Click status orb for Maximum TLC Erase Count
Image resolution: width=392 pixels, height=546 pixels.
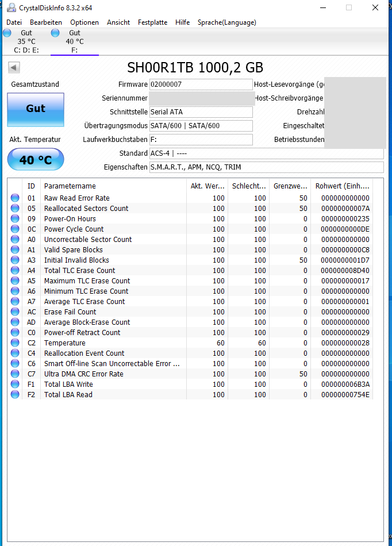pos(15,280)
